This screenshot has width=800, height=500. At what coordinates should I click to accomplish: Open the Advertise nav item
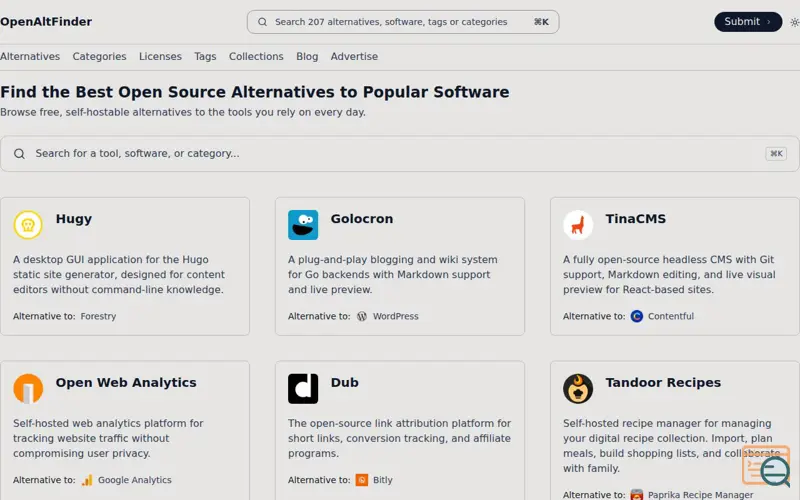pos(354,57)
